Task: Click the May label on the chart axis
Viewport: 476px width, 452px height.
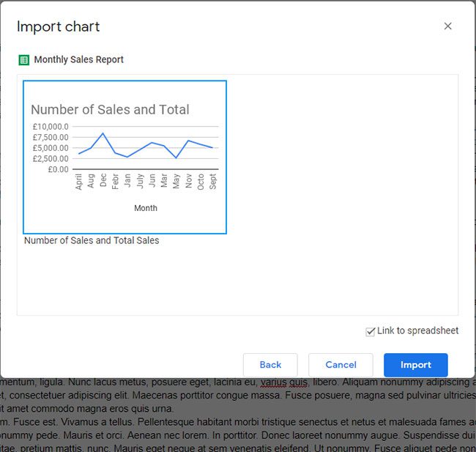Action: tap(176, 181)
